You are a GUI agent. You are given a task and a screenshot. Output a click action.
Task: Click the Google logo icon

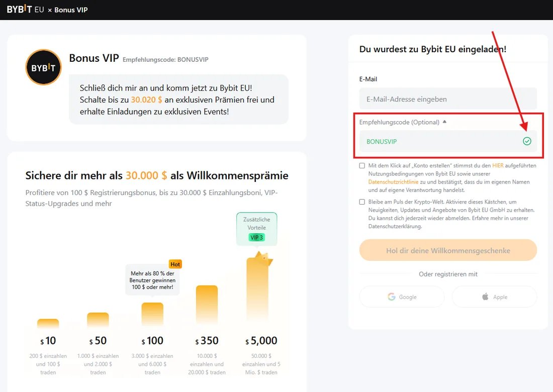point(392,297)
